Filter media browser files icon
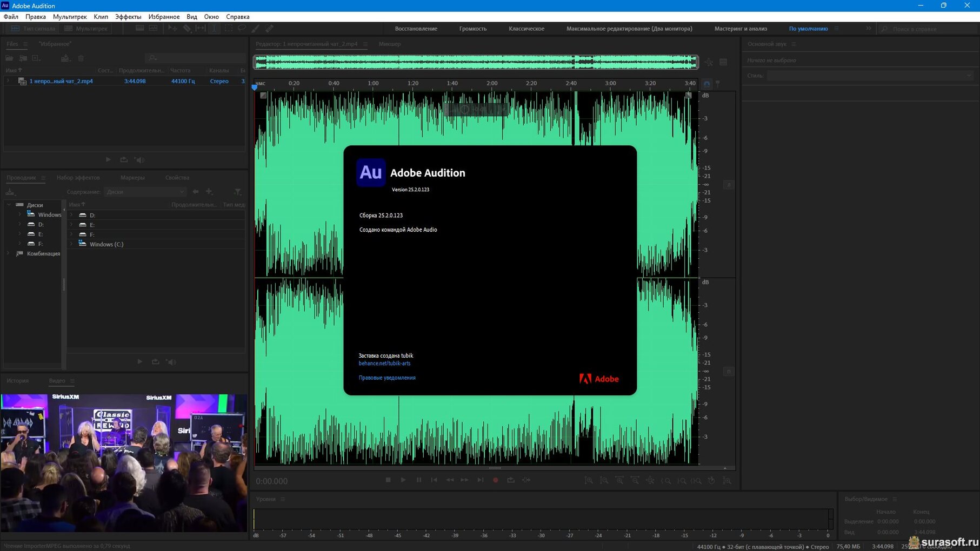Image resolution: width=980 pixels, height=551 pixels. [237, 192]
